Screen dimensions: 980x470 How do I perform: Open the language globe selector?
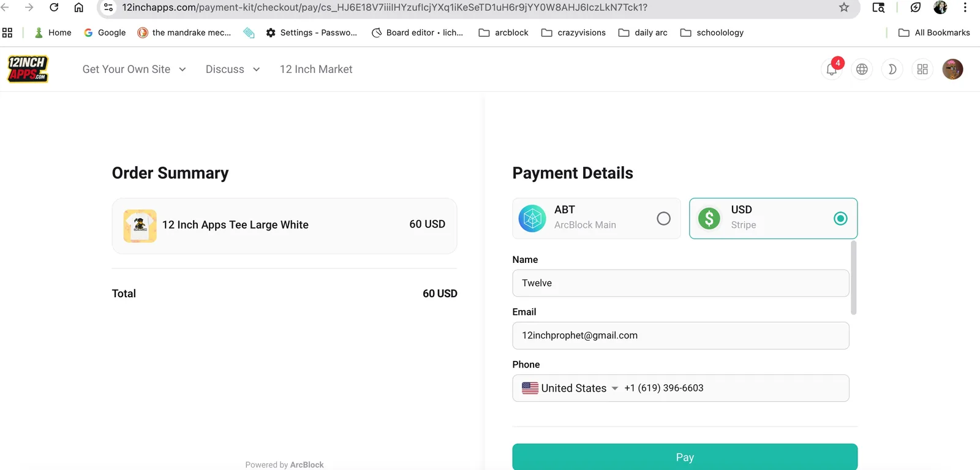[862, 69]
